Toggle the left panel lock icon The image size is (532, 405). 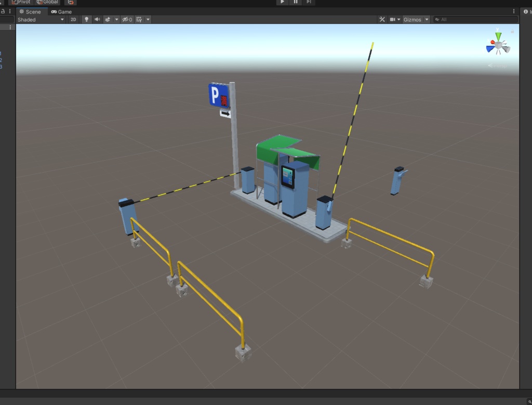coord(3,11)
